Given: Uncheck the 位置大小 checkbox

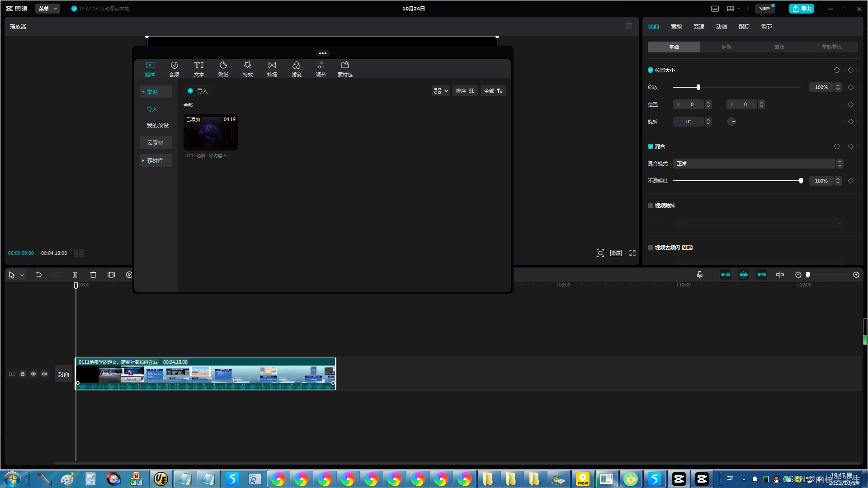Looking at the screenshot, I should 651,70.
